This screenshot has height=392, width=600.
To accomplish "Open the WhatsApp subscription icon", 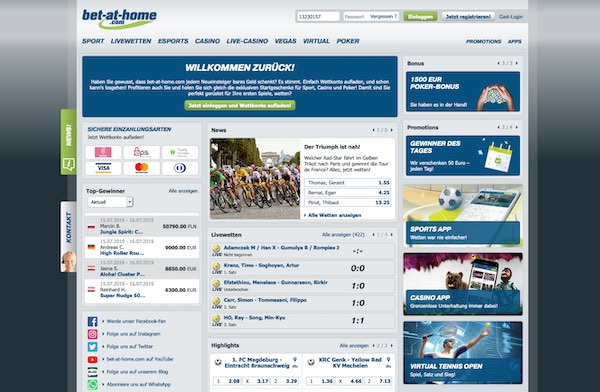I will pos(92,384).
